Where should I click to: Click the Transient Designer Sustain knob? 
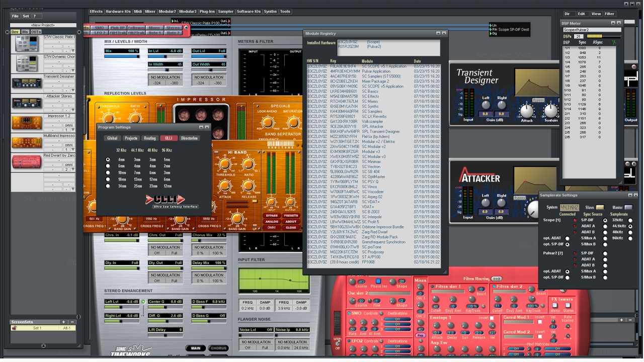point(551,111)
